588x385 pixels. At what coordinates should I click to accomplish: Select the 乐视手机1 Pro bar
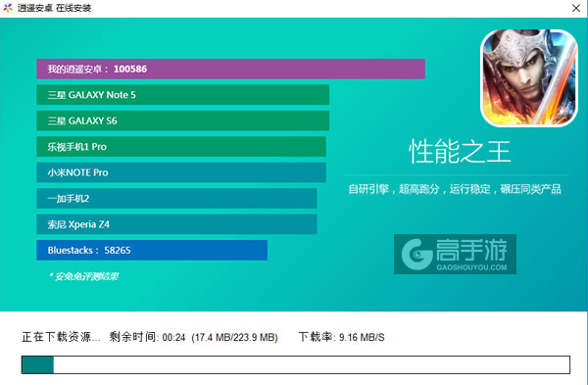181,147
